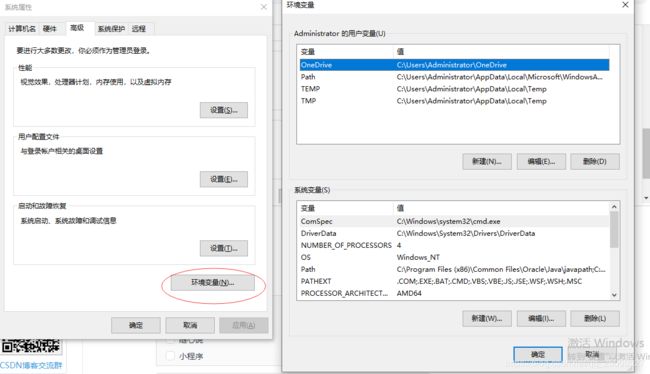The image size is (650, 374).
Task: Select the 高级 tab
Action: coord(77,28)
